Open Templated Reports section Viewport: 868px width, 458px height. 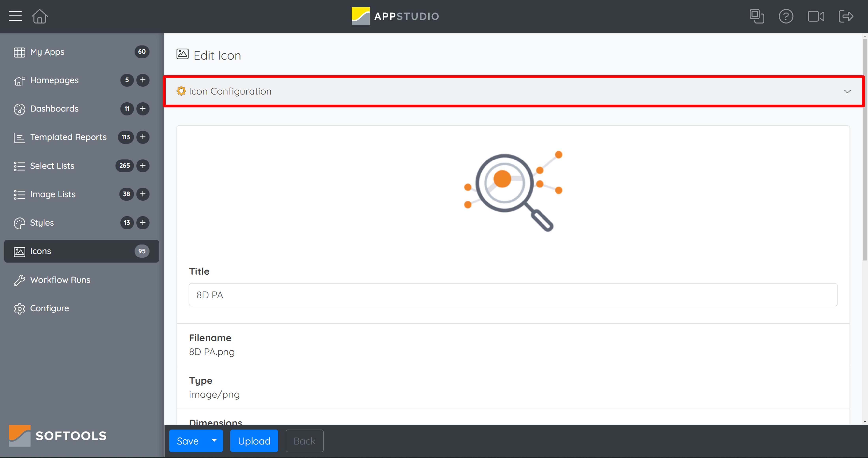[x=68, y=137]
